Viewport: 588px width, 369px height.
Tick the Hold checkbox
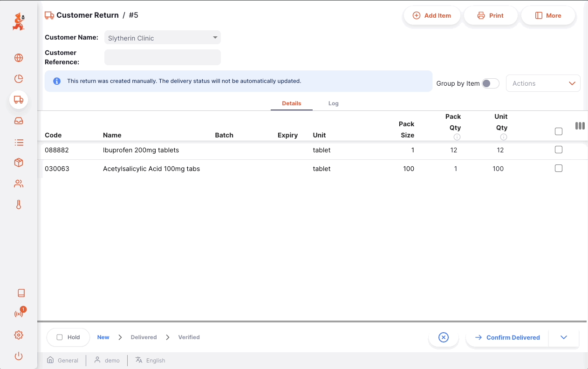coord(60,337)
